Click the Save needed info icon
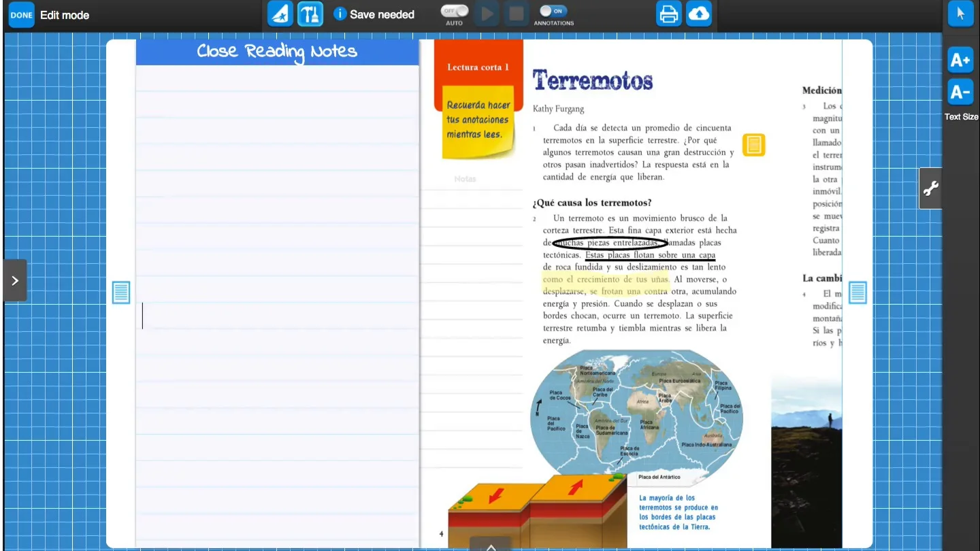 click(x=340, y=14)
